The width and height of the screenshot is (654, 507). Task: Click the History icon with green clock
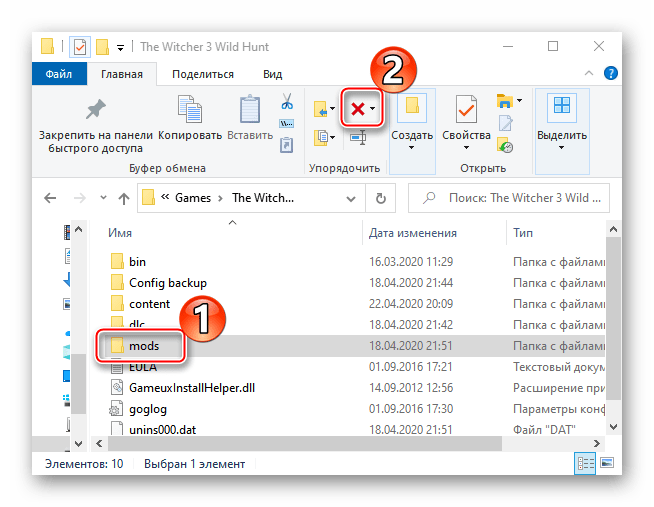coord(505,145)
